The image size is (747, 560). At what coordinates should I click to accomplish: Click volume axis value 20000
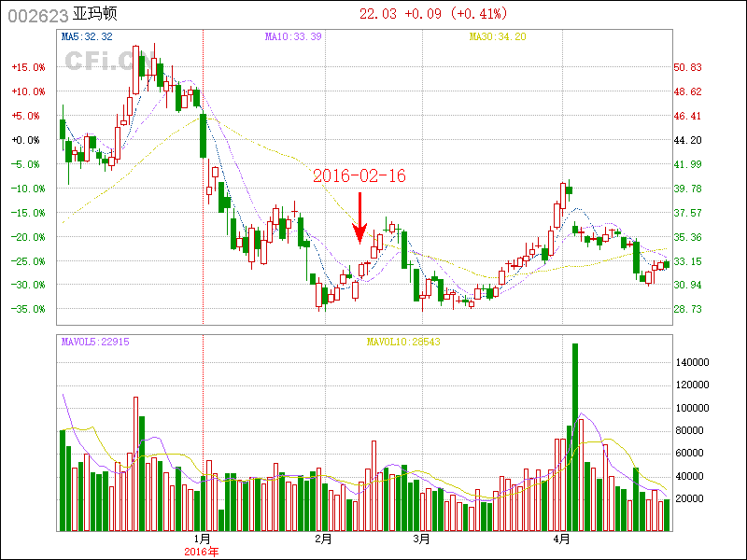pos(689,498)
